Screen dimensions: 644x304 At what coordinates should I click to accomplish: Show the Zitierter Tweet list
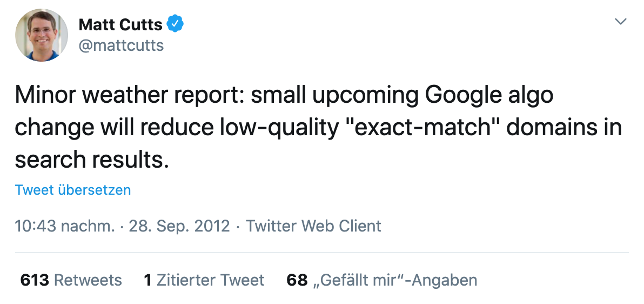tap(210, 280)
